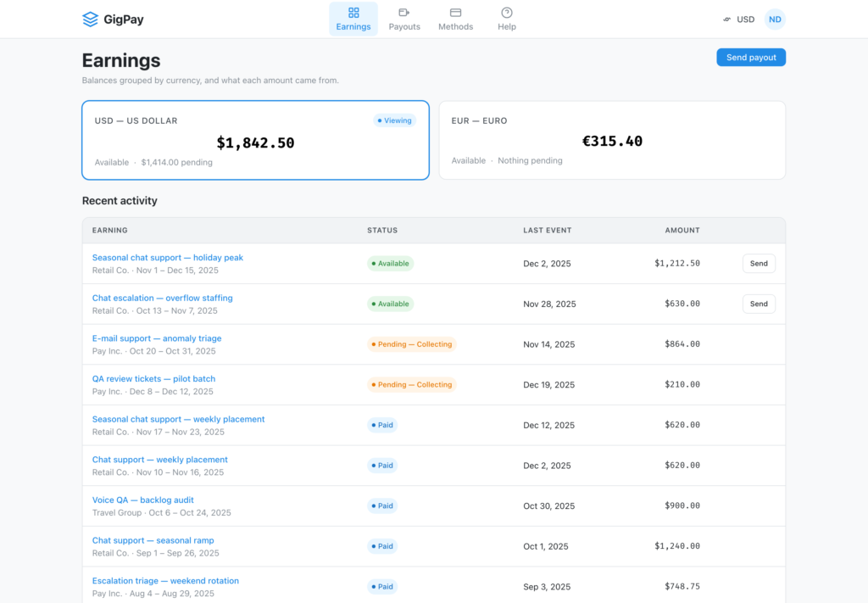
Task: Send the holiday peak $1,212.50 earning
Action: point(759,264)
